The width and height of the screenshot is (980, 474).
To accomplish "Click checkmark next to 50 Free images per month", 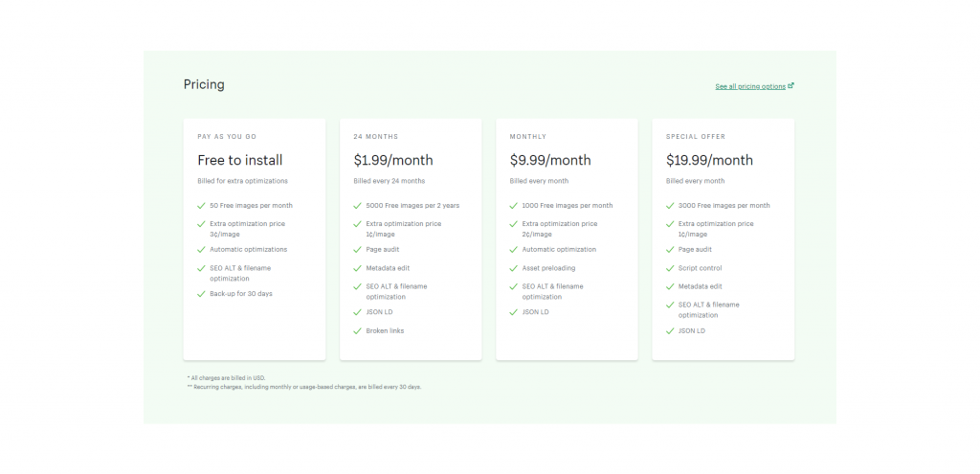I will pyautogui.click(x=201, y=205).
